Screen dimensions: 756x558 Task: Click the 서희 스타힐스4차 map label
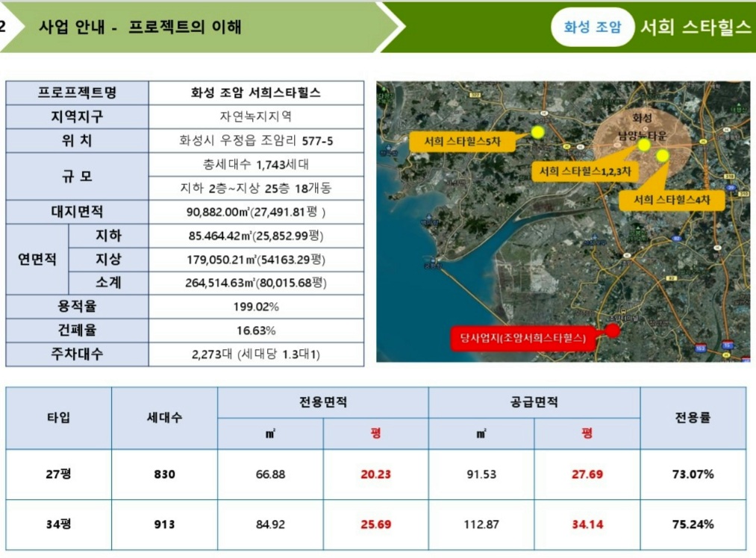point(672,200)
